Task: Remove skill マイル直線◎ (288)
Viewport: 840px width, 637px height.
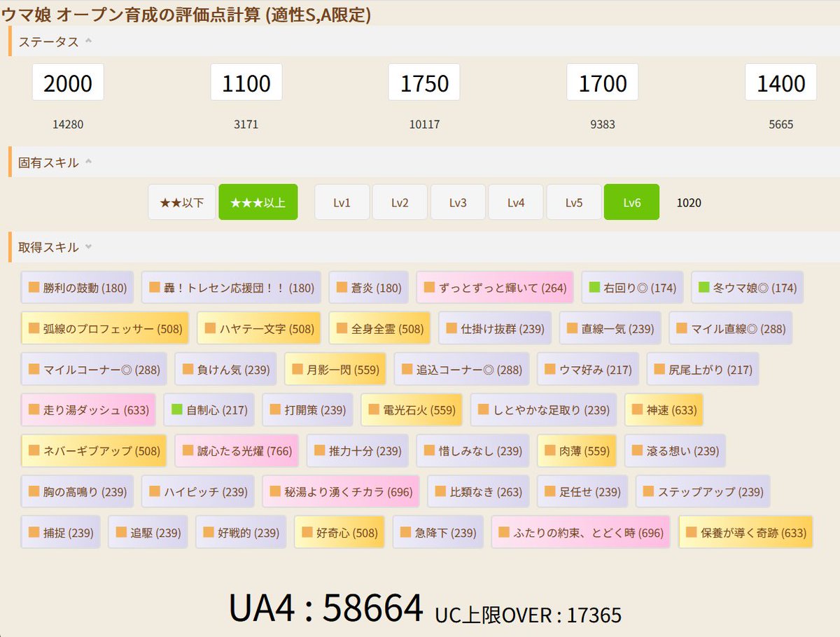Action: [x=731, y=328]
